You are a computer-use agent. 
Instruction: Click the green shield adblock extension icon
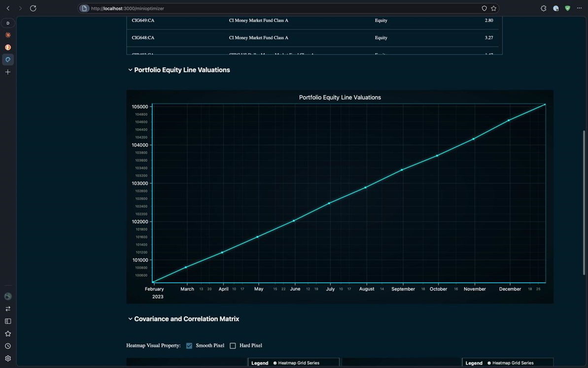coord(567,8)
